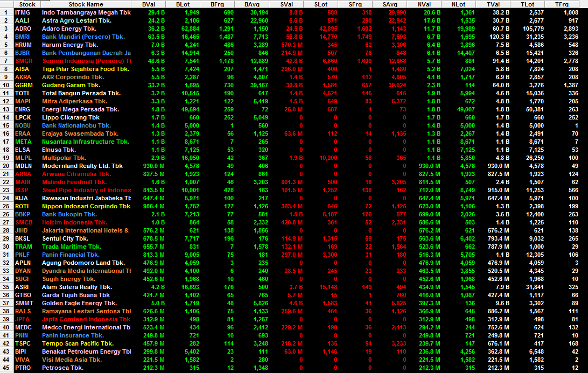This screenshot has width=588, height=373.
Task: Select stock code PTRO
Action: coord(23,368)
